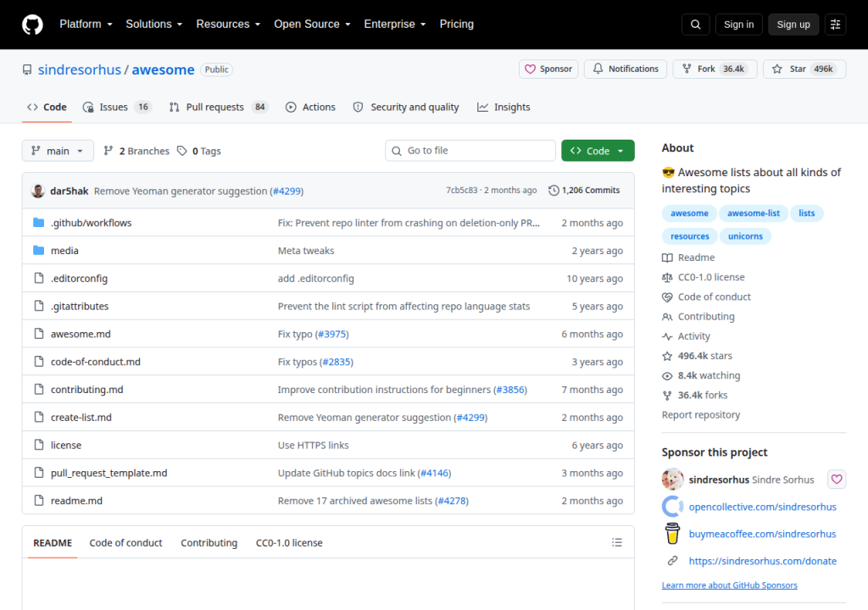Expand the Solutions menu
Image resolution: width=868 pixels, height=610 pixels.
tap(154, 25)
